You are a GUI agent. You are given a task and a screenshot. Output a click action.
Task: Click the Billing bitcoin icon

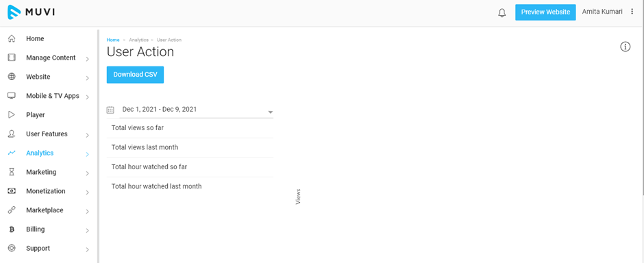click(x=12, y=229)
